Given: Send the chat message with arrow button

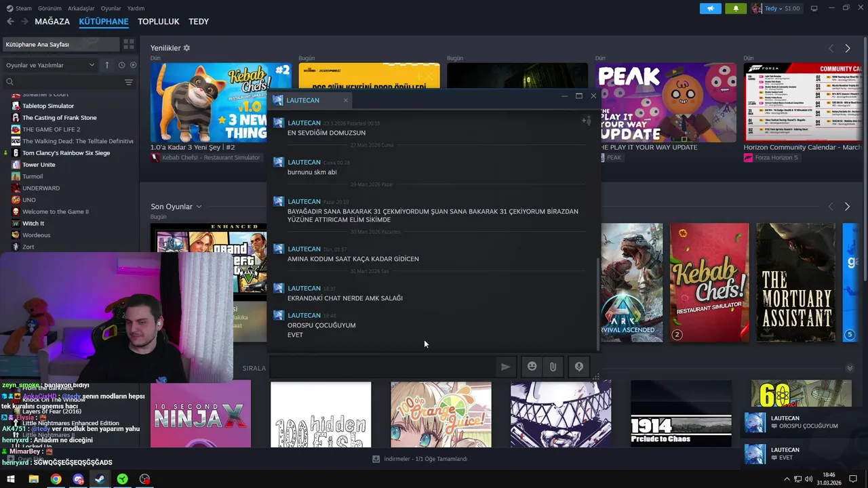Looking at the screenshot, I should (x=505, y=367).
